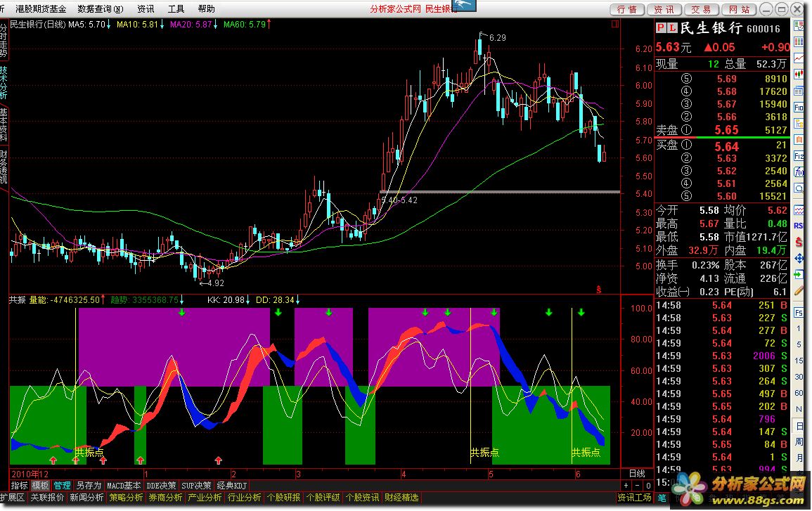Open the trend line chart icon
The height and width of the screenshot is (511, 812).
(x=799, y=58)
